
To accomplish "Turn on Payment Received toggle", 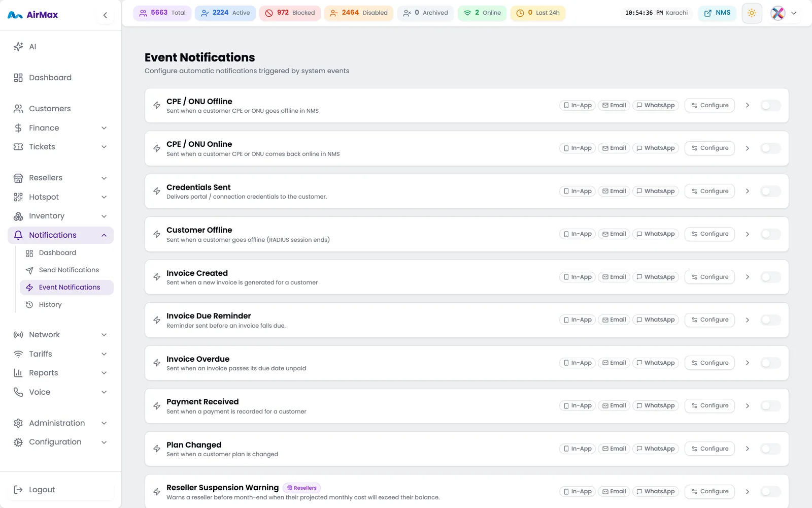I will (771, 406).
